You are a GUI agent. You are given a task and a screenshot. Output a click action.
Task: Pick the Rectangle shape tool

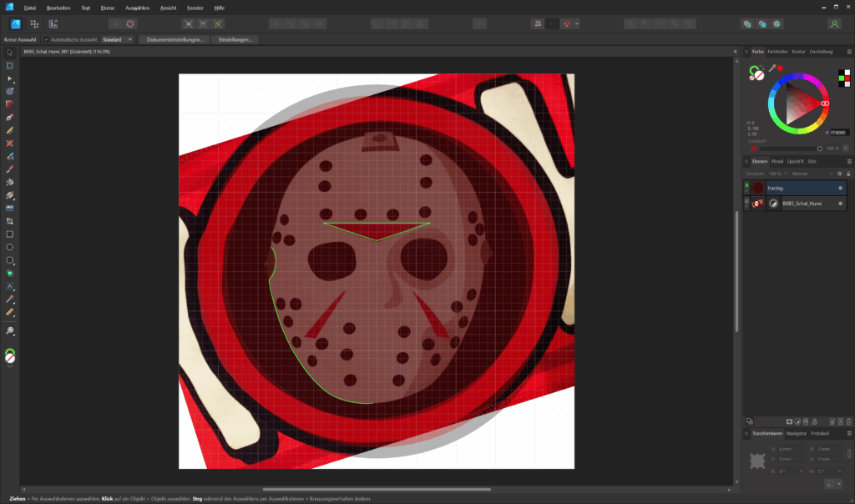click(x=10, y=234)
